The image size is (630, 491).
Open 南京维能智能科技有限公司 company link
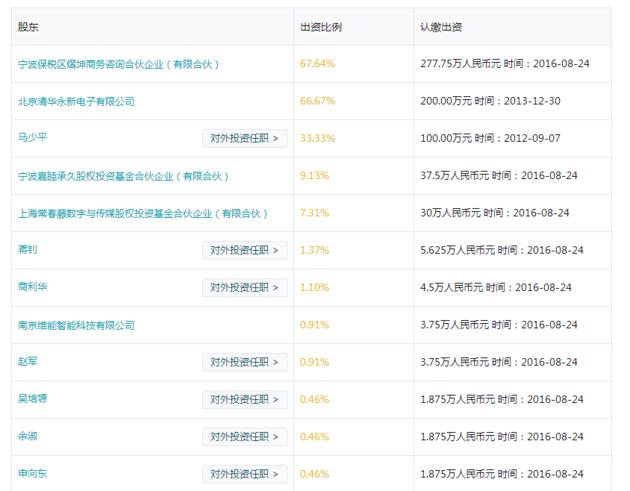point(76,325)
